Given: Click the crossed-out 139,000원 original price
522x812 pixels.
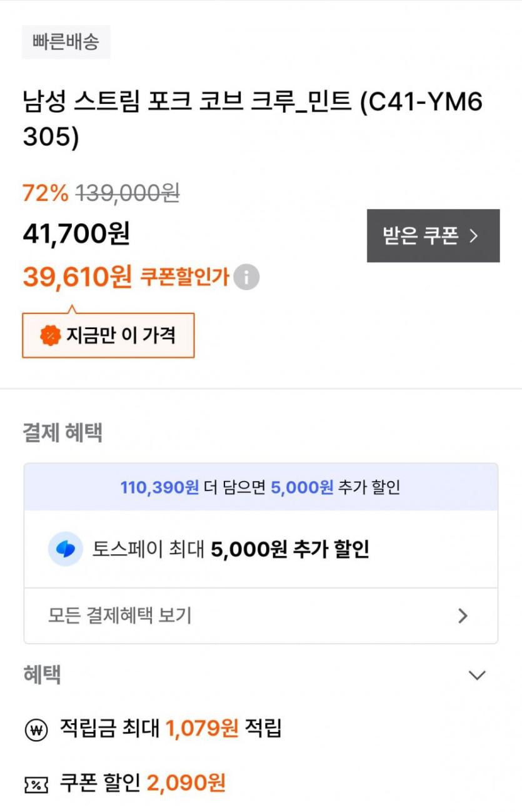Looking at the screenshot, I should point(128,193).
